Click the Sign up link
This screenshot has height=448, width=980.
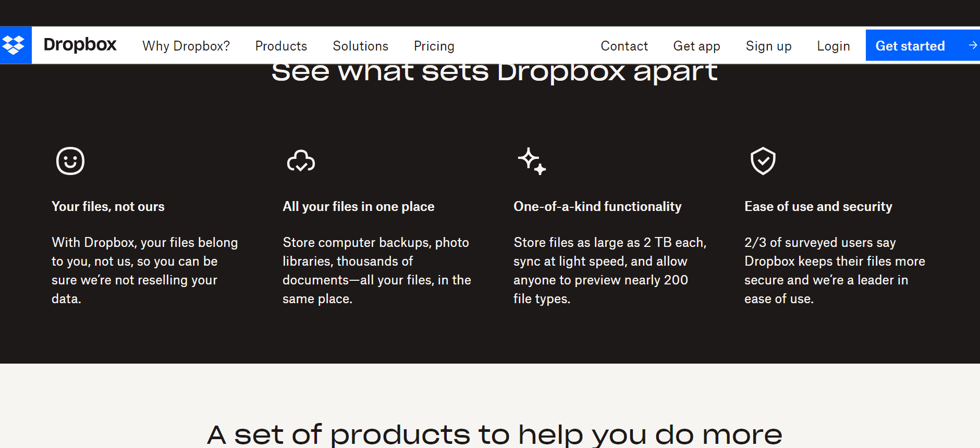click(x=768, y=46)
